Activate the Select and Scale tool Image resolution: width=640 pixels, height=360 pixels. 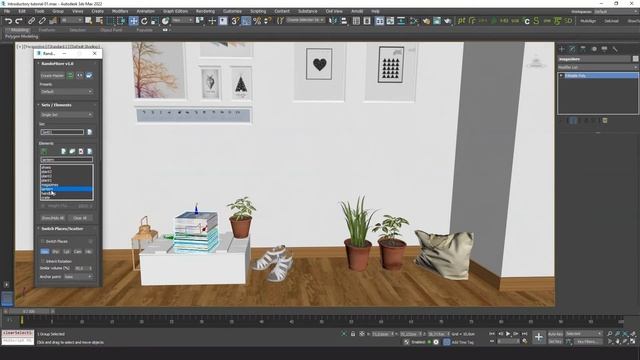tap(155, 21)
